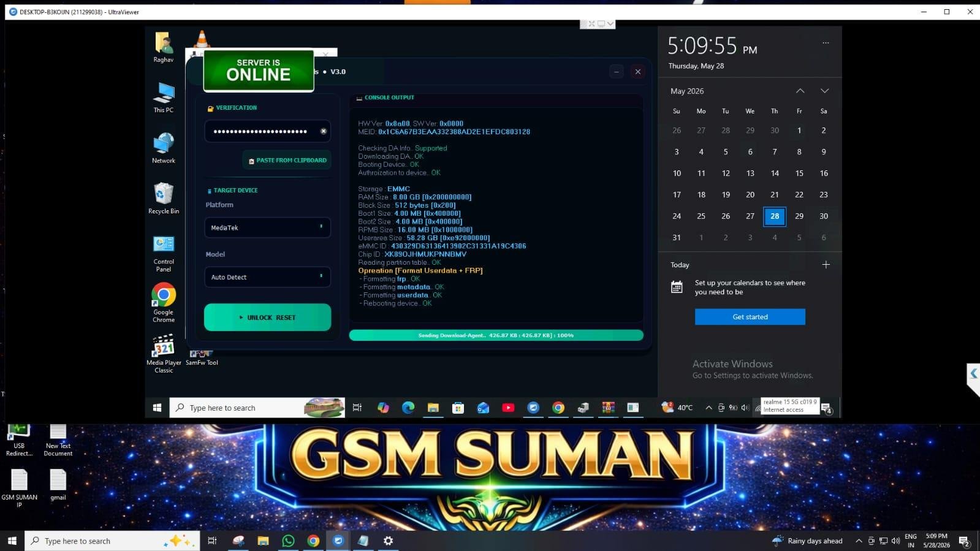The width and height of the screenshot is (980, 551).
Task: Clear the verification key field
Action: pos(324,131)
